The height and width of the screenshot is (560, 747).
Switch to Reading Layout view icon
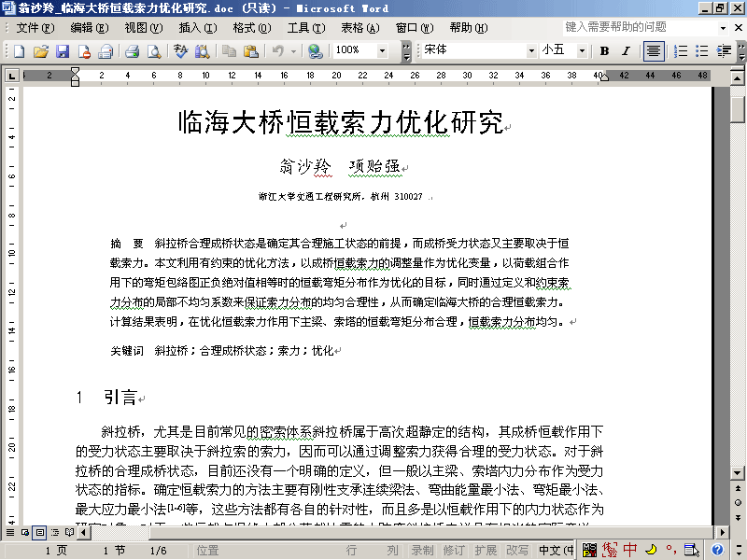pos(69,532)
